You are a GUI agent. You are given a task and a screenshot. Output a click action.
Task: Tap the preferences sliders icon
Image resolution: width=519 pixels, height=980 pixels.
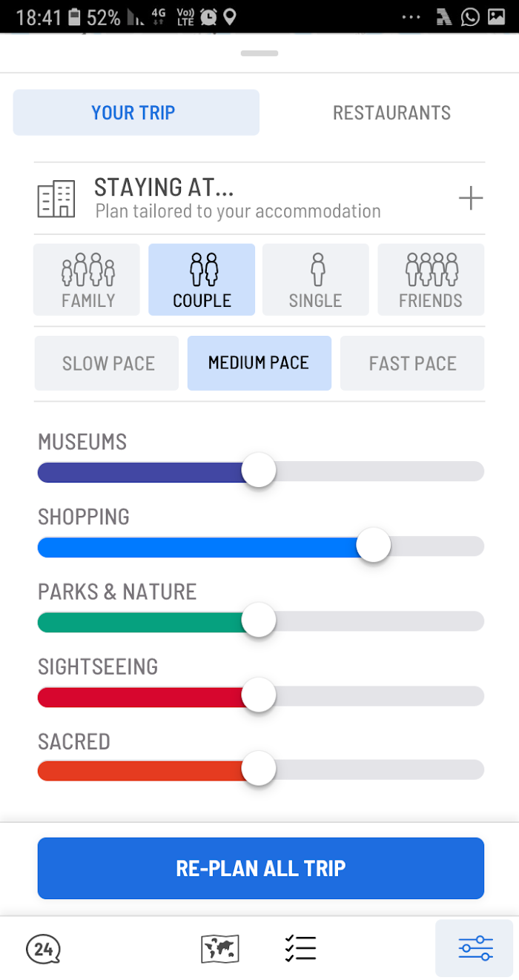(x=475, y=948)
